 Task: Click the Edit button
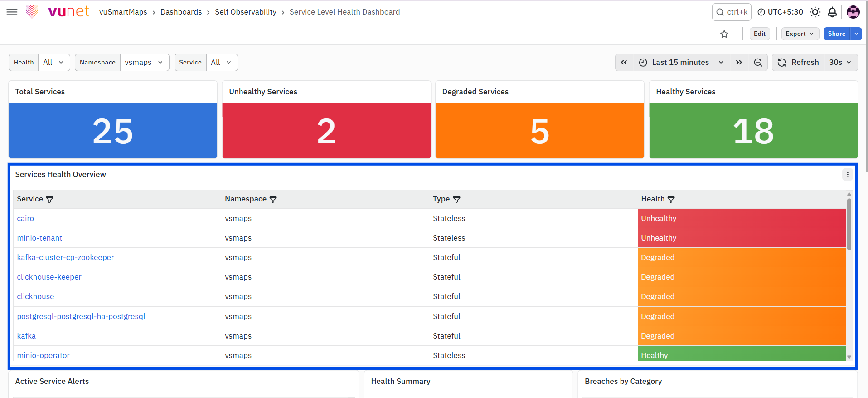760,34
